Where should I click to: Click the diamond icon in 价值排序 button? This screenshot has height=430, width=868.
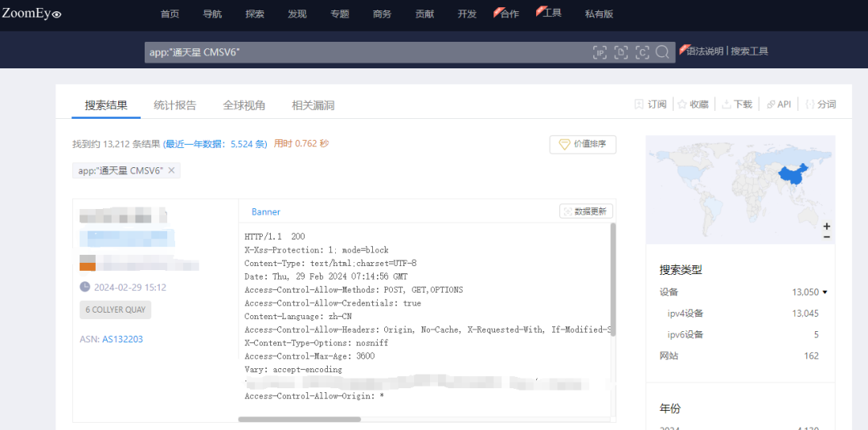[564, 145]
